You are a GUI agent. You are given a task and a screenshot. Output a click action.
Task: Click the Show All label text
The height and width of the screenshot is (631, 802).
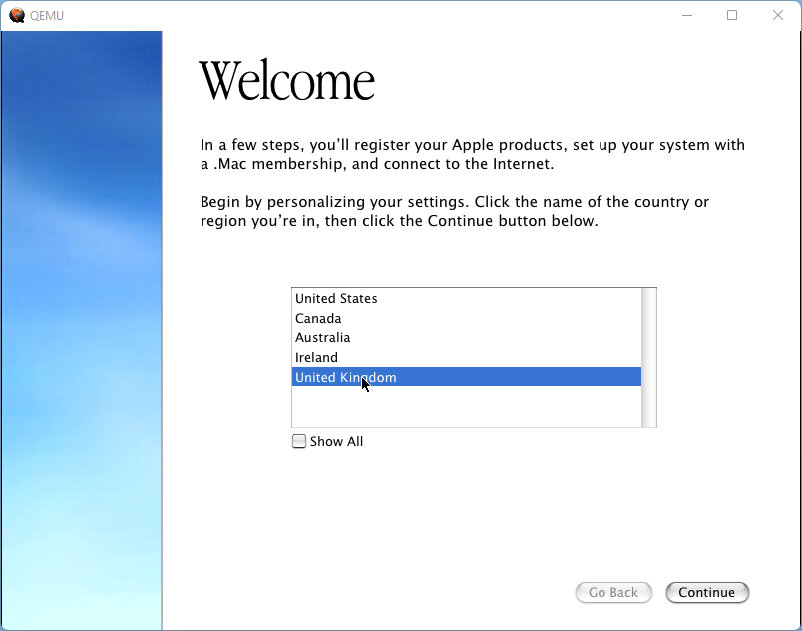pos(336,441)
